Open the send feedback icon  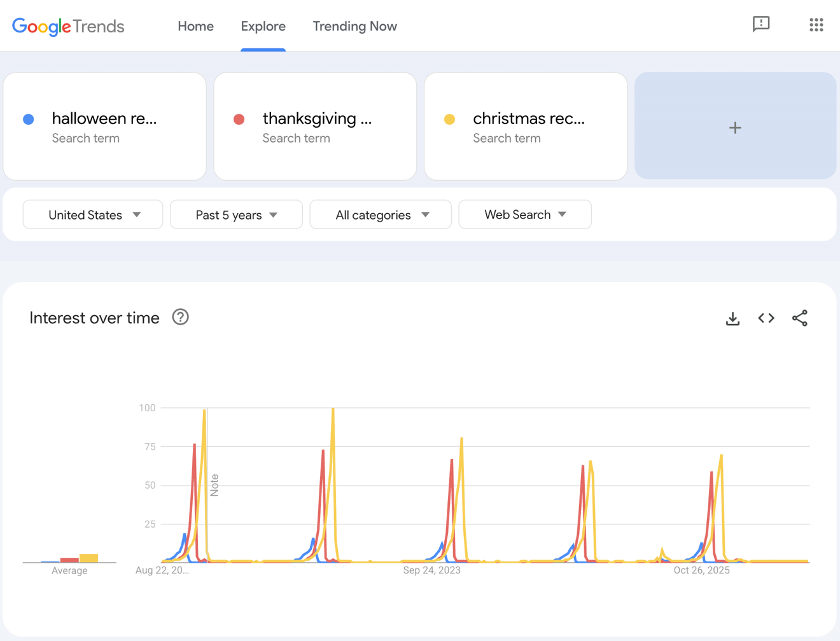[x=761, y=25]
